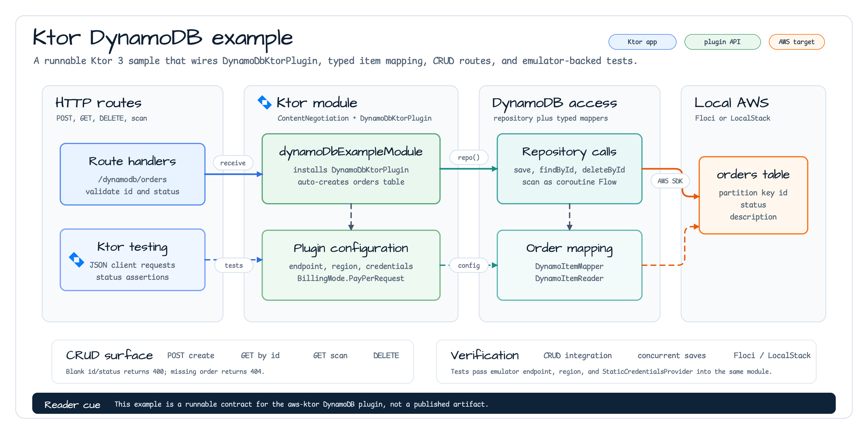Click the receive arrow label
Viewport: 868px width, 434px height.
coord(233,163)
